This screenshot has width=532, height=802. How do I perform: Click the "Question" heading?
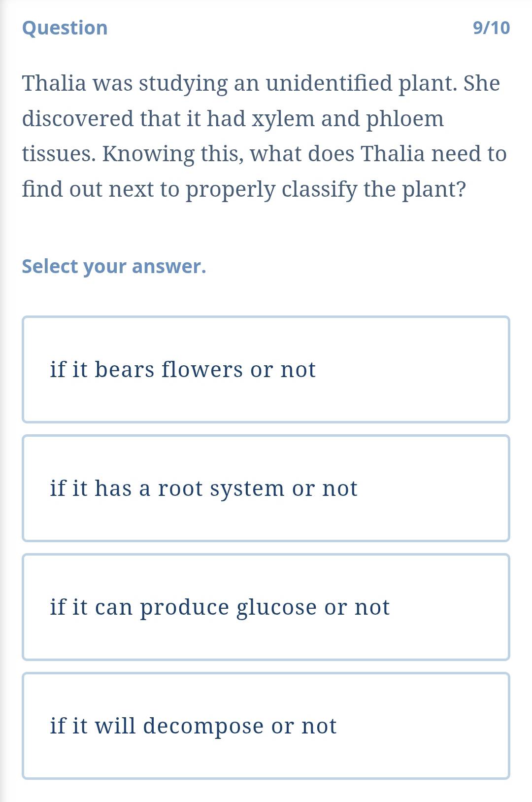65,28
